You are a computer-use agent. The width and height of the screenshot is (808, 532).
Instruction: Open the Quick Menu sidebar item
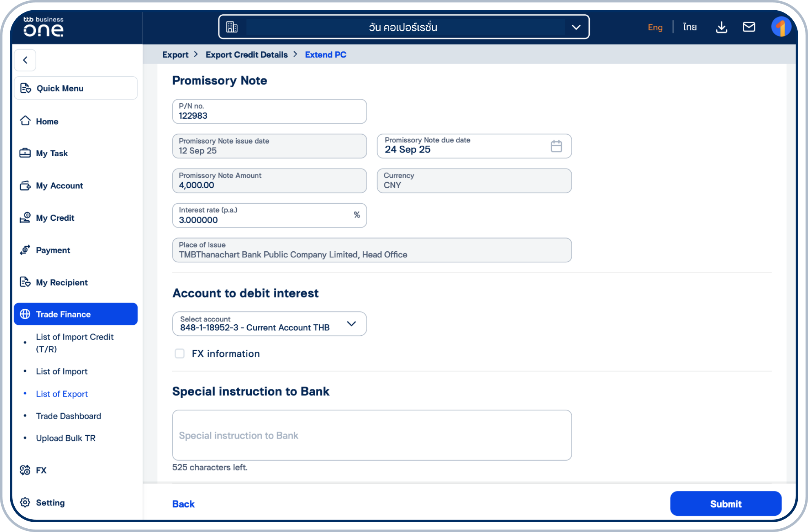coord(60,88)
